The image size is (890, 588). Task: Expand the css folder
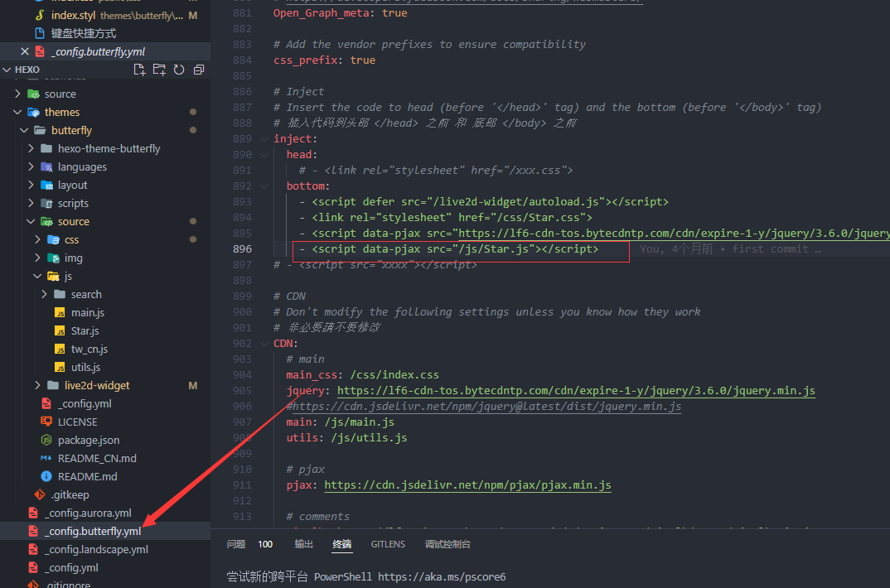[x=37, y=240]
